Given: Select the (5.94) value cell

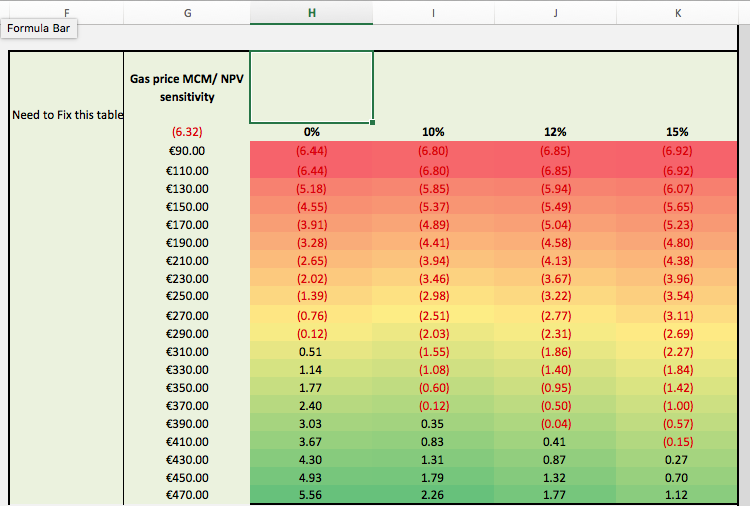Looking at the screenshot, I should pyautogui.click(x=555, y=188).
